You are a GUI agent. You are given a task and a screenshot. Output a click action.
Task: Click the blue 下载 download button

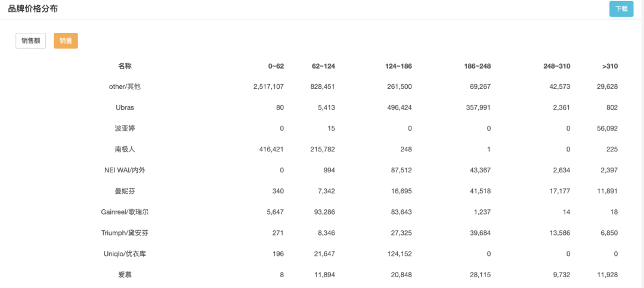[621, 9]
